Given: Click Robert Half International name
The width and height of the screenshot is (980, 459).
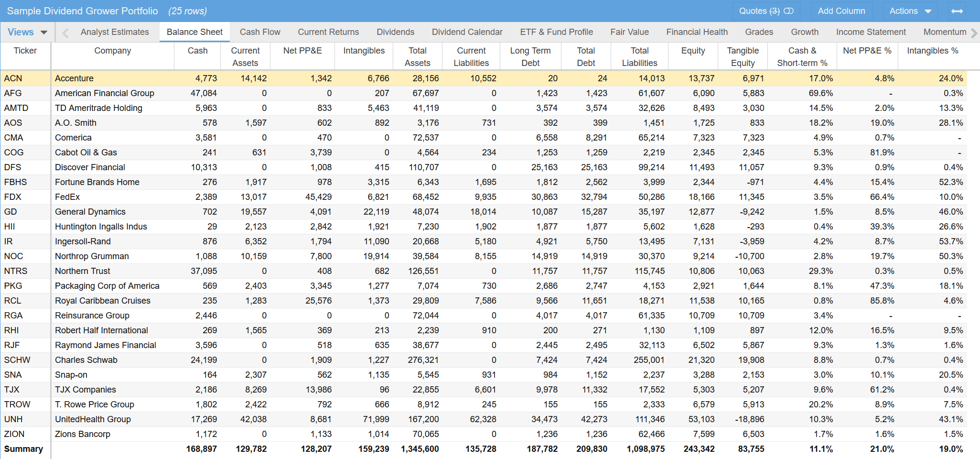Looking at the screenshot, I should [x=101, y=330].
